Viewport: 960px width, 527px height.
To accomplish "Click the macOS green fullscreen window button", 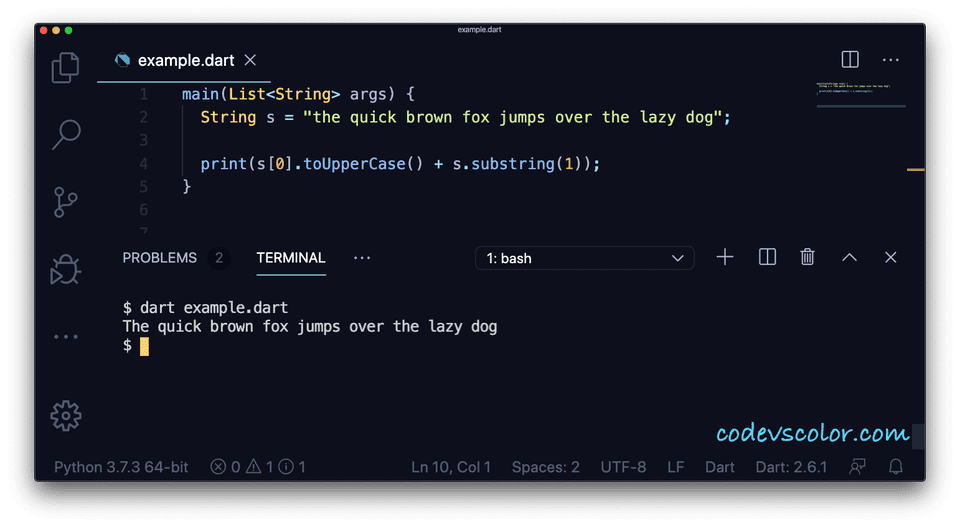I will (x=69, y=30).
